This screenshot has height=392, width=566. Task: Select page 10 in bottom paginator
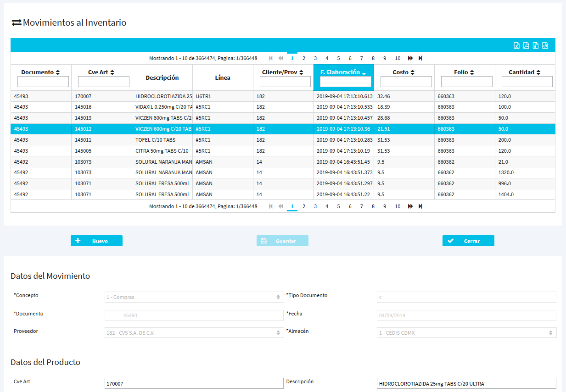click(x=398, y=206)
